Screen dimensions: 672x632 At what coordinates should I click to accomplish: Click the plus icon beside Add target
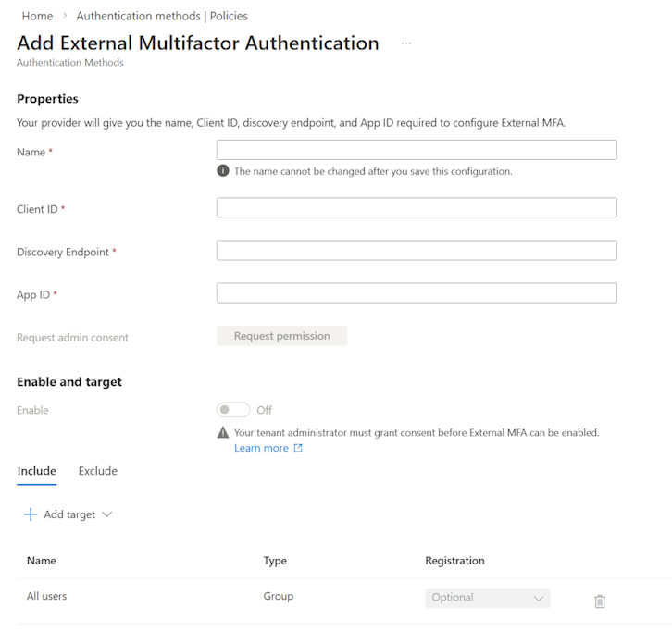pos(31,514)
